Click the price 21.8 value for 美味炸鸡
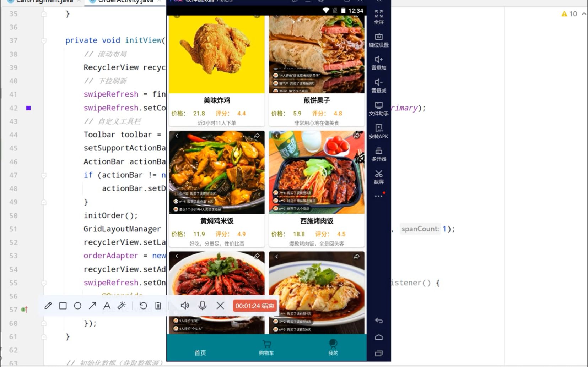 (199, 114)
